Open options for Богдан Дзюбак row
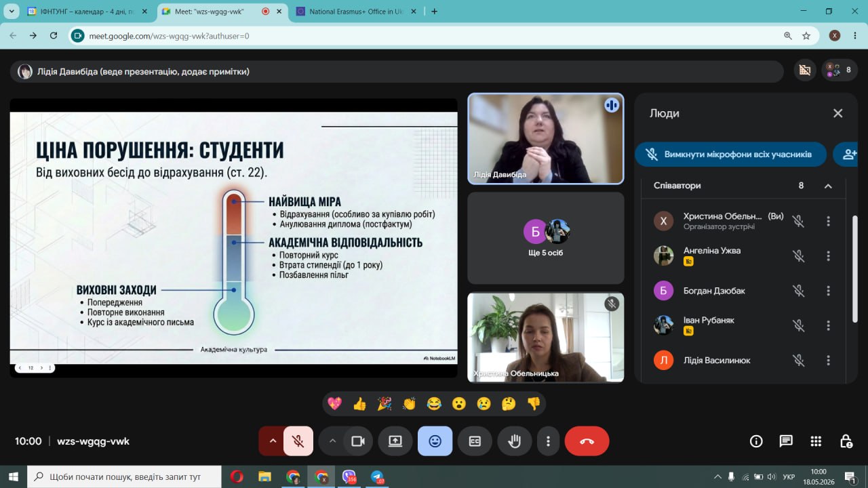The width and height of the screenshot is (868, 488). click(828, 291)
